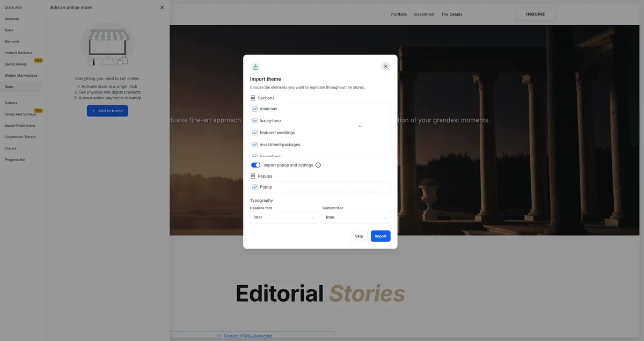Open info icon beside Import popup and settings

click(x=318, y=165)
